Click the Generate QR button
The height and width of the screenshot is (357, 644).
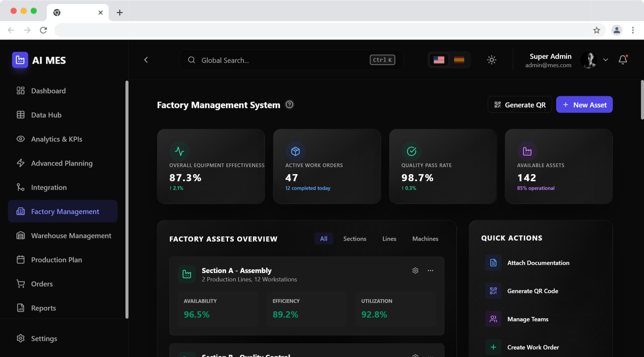pos(520,105)
